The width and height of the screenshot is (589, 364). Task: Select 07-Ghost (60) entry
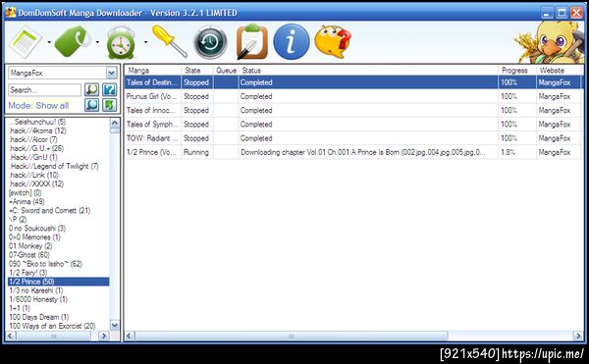click(29, 255)
